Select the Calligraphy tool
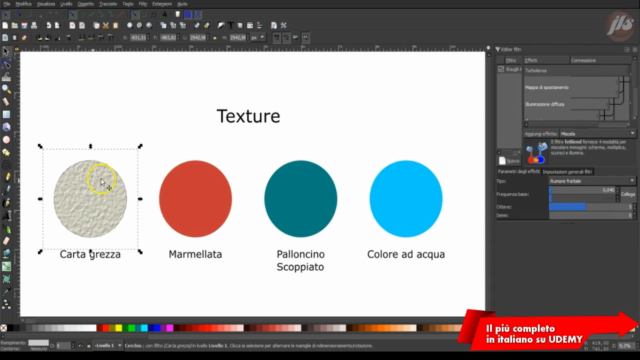The width and height of the screenshot is (640, 360). click(6, 203)
